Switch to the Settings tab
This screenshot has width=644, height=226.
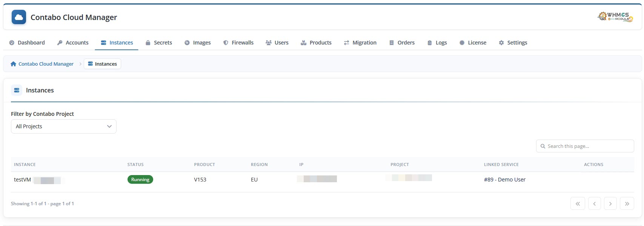pos(513,43)
